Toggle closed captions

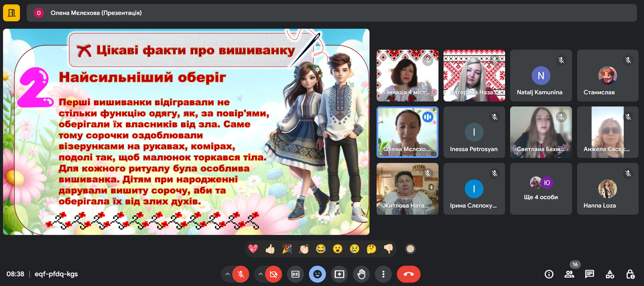point(295,274)
